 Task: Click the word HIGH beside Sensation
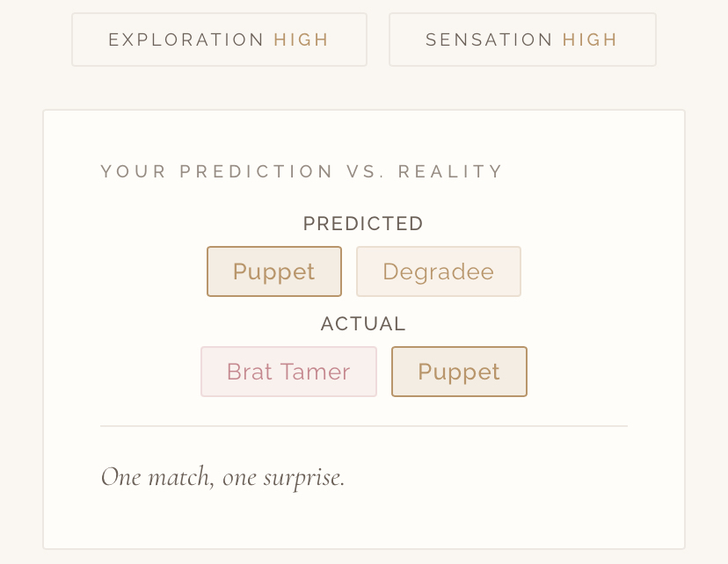pos(590,40)
